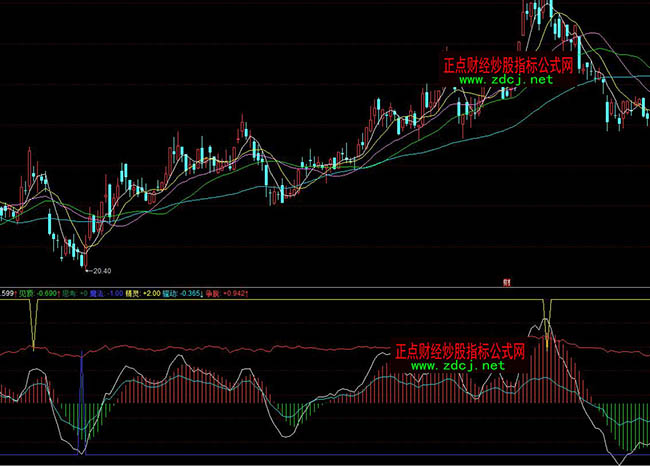The height and width of the screenshot is (466, 650).
Task: Click the blue horizontal baseline in indicator panel
Action: [x=300, y=458]
